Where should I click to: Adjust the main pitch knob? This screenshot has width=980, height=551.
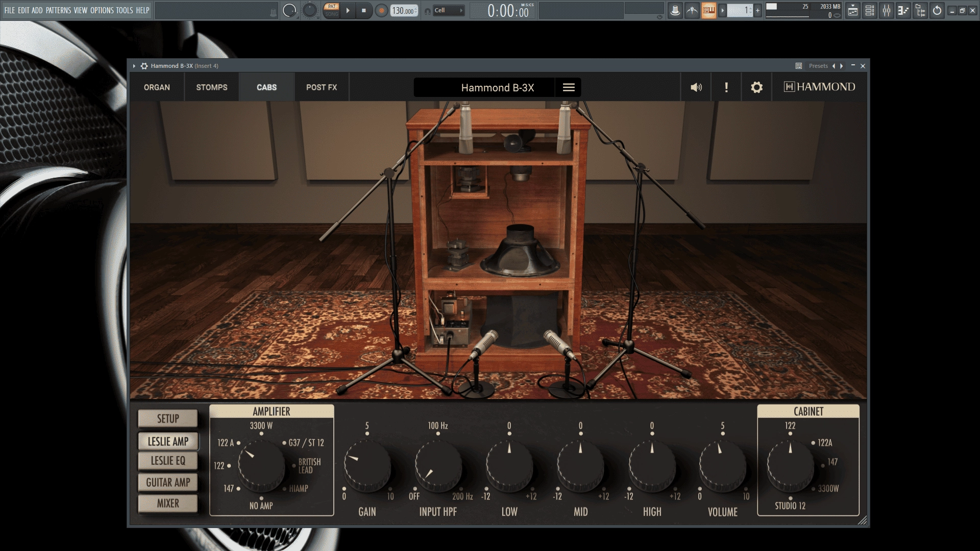point(310,10)
